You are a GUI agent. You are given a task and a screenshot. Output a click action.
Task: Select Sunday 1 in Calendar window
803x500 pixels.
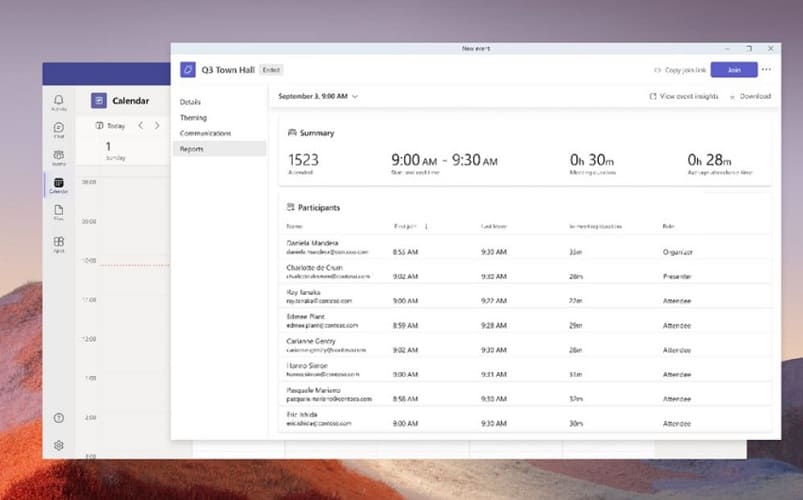click(x=115, y=151)
